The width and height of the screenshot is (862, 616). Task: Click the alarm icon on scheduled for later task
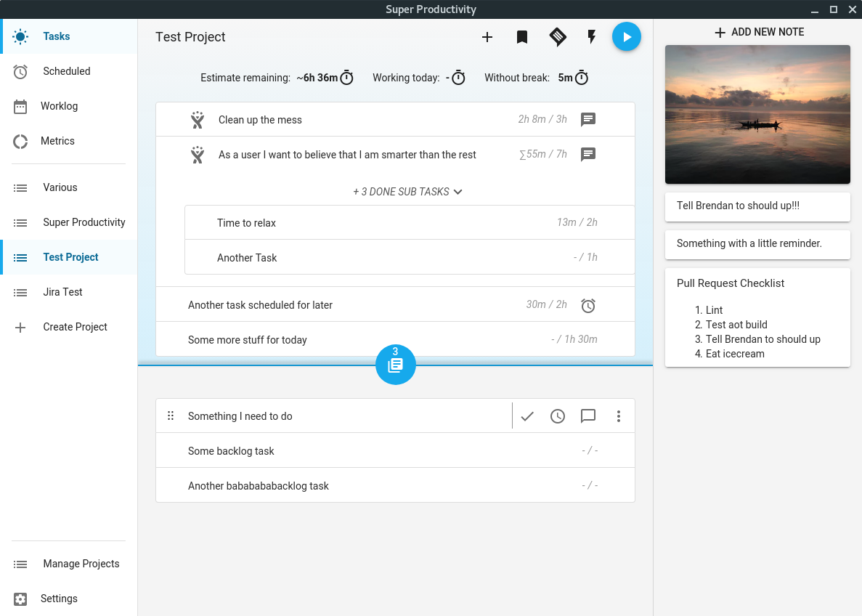(588, 305)
